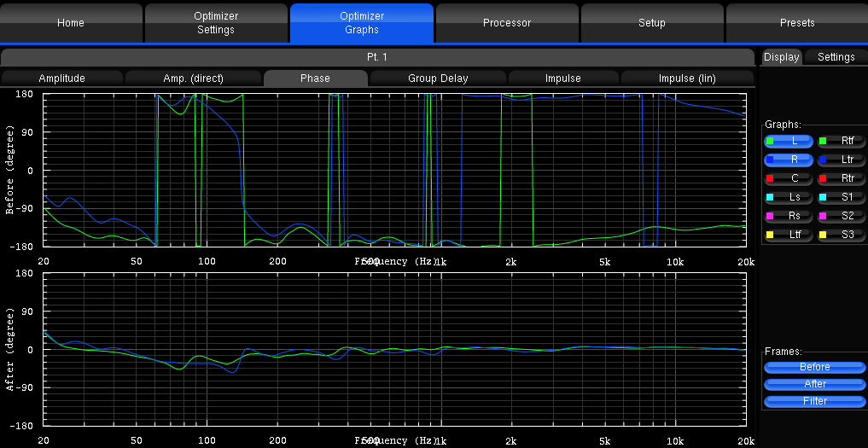Toggle the Filter frame display

(814, 401)
